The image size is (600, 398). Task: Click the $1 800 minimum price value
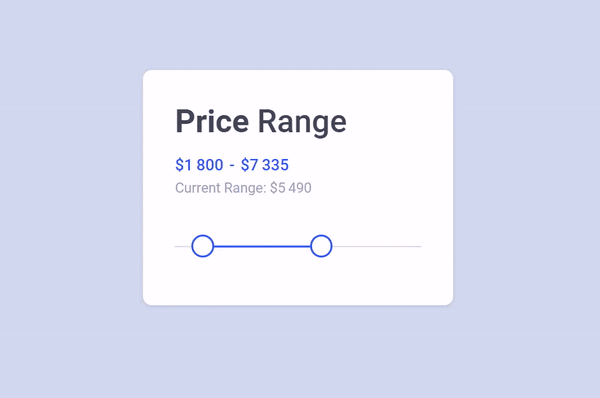coord(199,165)
